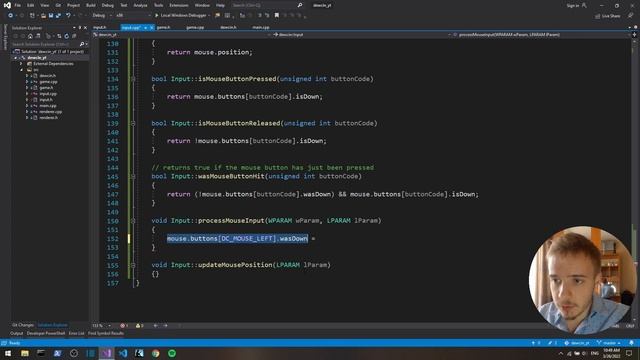
Task: Click the Visual Studio logo icon
Action: 7,5
